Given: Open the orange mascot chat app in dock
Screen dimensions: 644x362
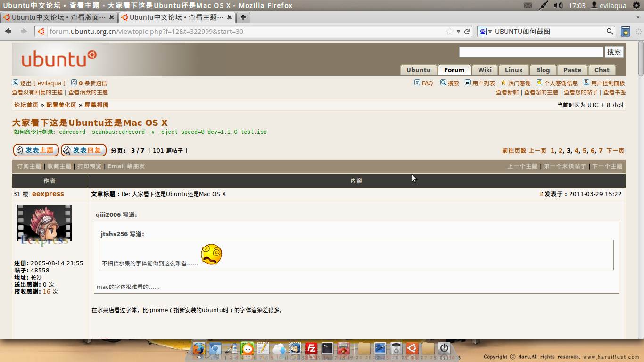Looking at the screenshot, I should tap(247, 349).
